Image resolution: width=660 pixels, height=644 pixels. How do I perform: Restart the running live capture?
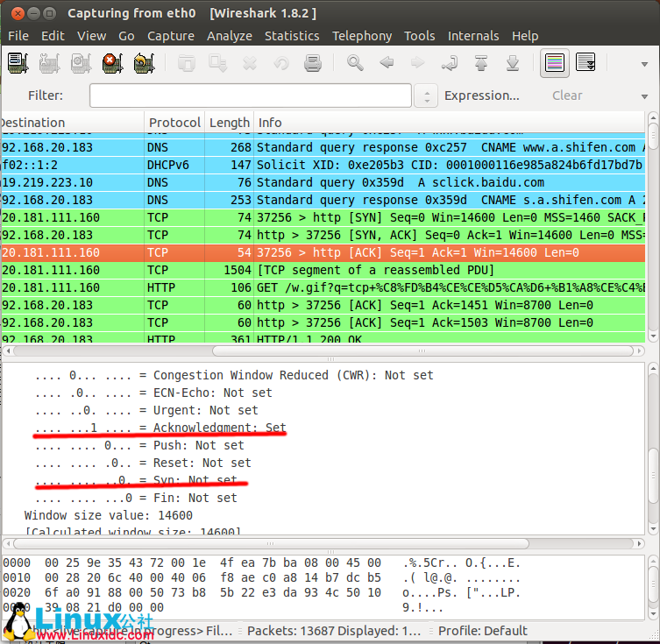pyautogui.click(x=144, y=63)
